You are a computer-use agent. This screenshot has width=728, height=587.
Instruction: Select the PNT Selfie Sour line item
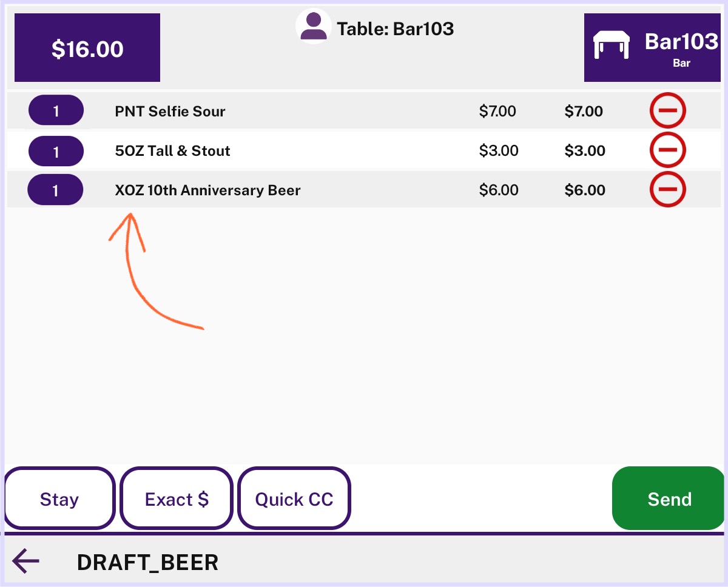[364, 111]
